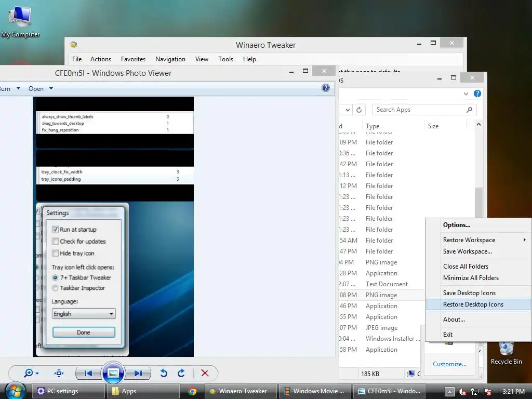Select Close All Folders entry
Viewport: 532px width, 399px height.
tap(478, 267)
